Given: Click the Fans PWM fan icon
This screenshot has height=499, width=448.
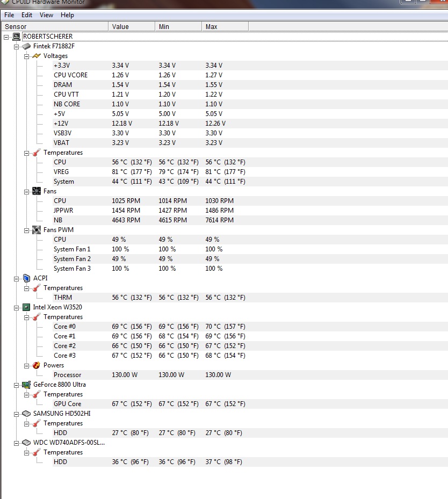Looking at the screenshot, I should point(37,230).
